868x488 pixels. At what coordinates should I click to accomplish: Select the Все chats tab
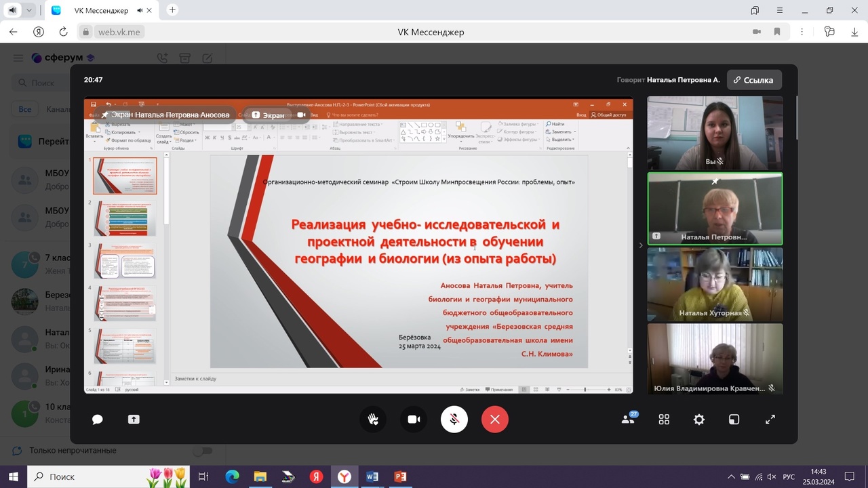(x=25, y=109)
